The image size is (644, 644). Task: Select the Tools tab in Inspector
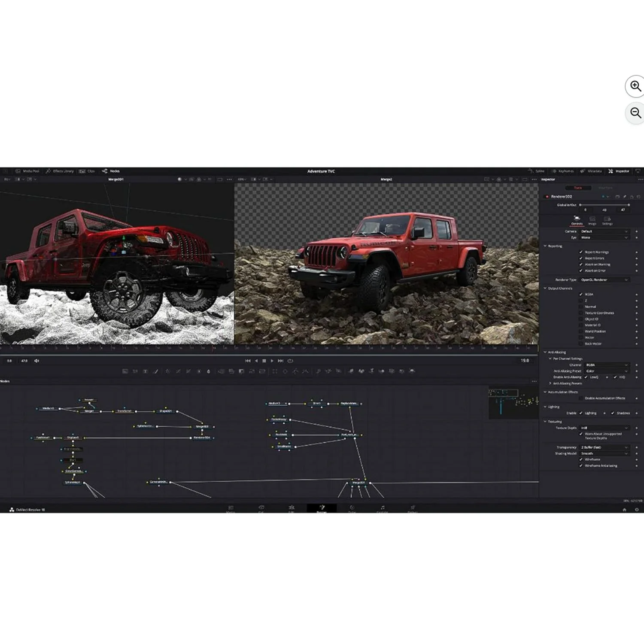578,188
